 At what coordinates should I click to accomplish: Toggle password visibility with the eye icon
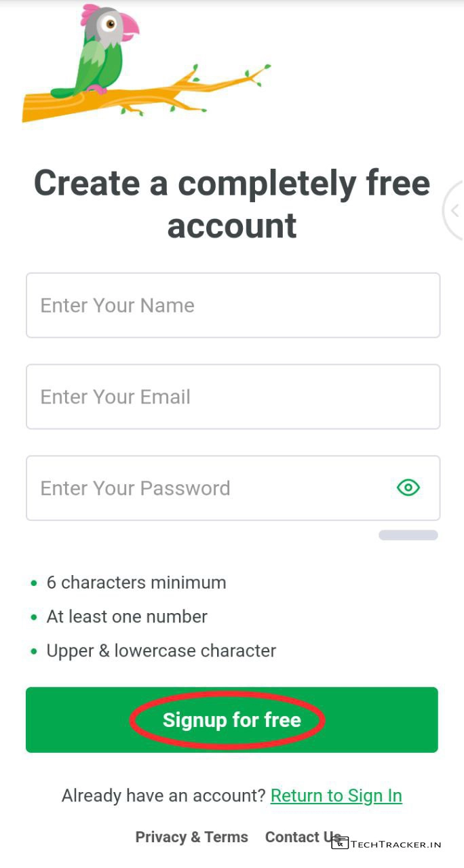coord(408,488)
